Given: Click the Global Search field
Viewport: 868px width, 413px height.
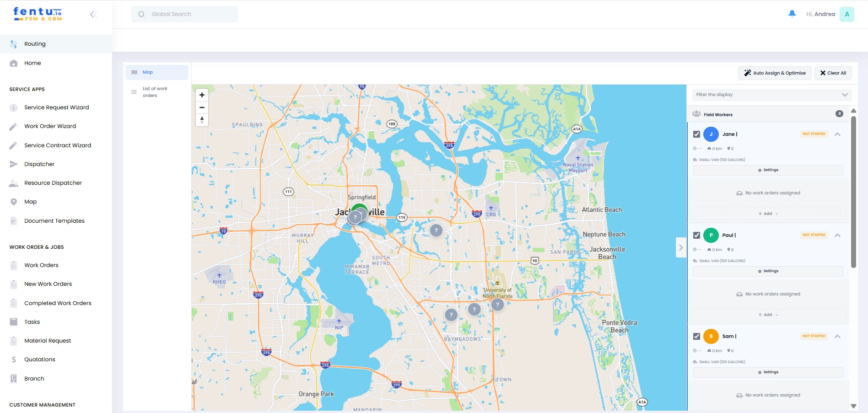Looking at the screenshot, I should [x=184, y=14].
